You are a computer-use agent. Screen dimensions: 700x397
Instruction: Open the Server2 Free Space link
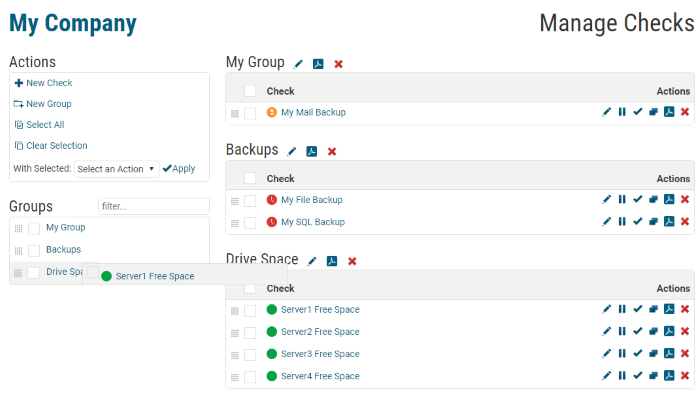pos(320,332)
